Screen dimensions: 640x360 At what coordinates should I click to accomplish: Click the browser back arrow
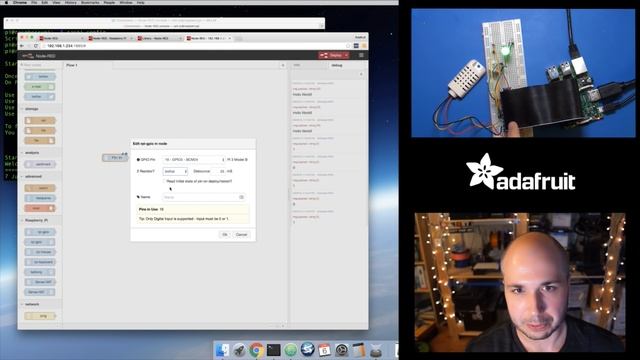tap(22, 46)
